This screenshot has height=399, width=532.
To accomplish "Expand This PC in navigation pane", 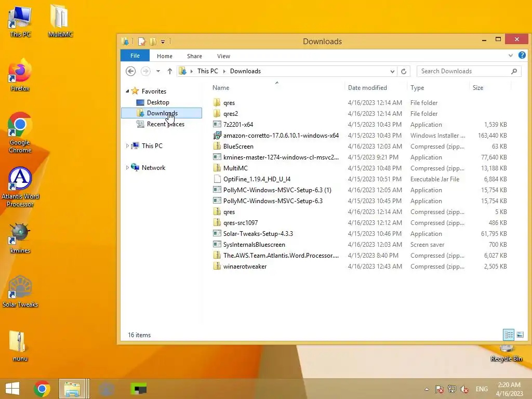I will tap(127, 146).
